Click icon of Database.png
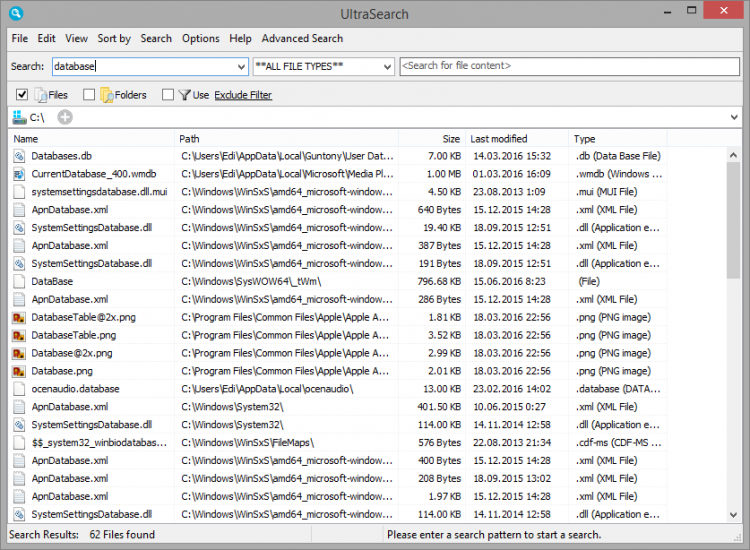This screenshot has height=550, width=750. [19, 371]
